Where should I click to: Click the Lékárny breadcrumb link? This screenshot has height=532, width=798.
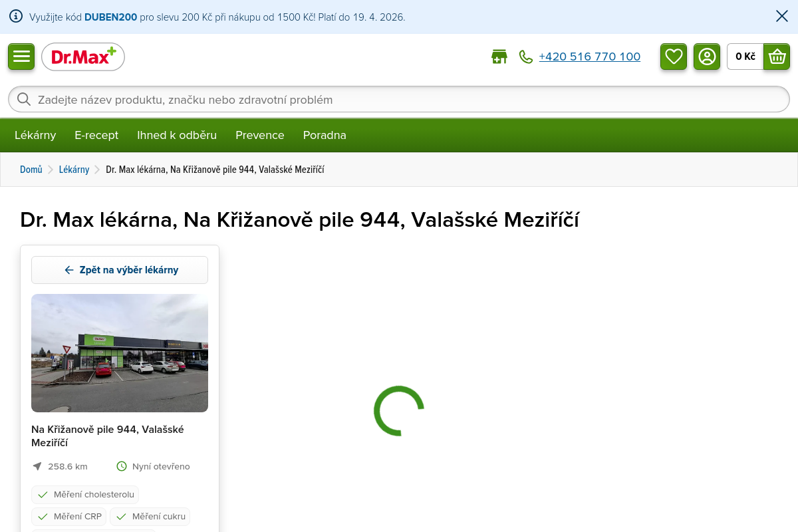74,170
